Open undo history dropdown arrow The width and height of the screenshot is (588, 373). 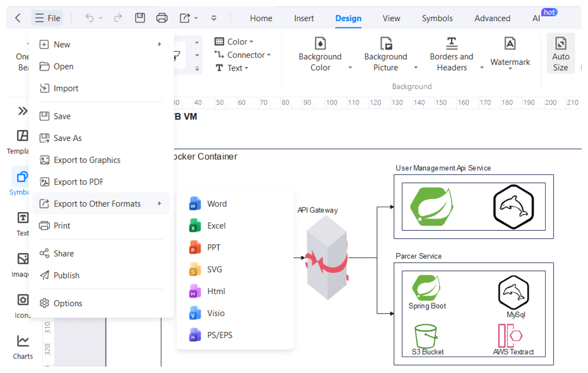(101, 18)
